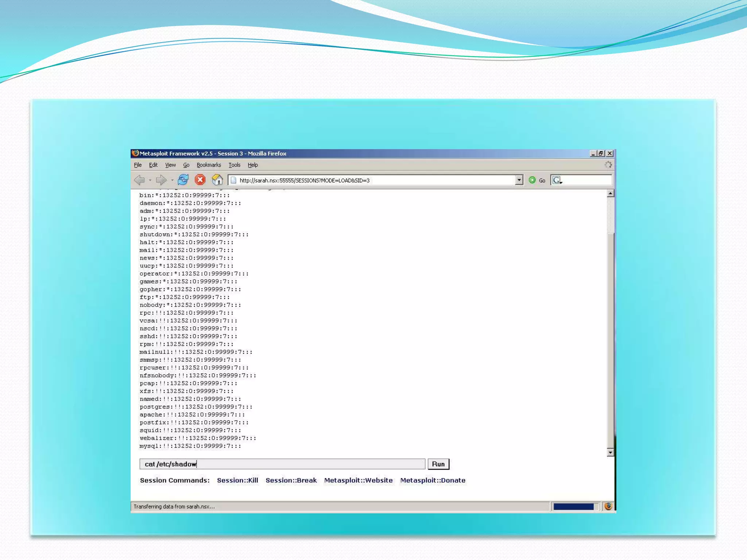Open the File menu
Image resolution: width=747 pixels, height=560 pixels.
click(x=138, y=165)
